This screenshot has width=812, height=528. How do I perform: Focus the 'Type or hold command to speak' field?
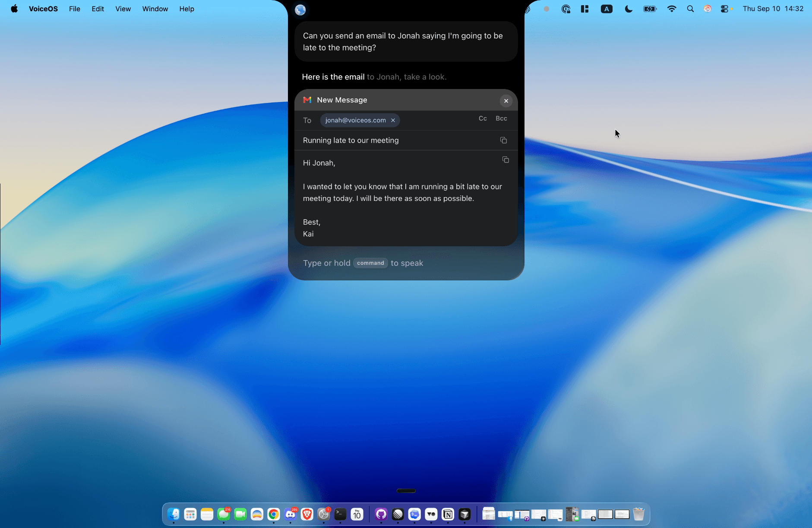(x=406, y=263)
